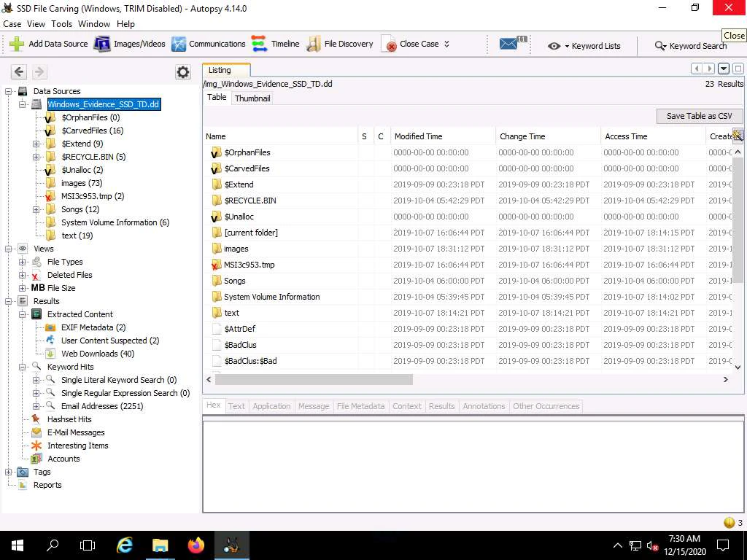Expand the Tags tree node
747x560 pixels.
tap(9, 472)
